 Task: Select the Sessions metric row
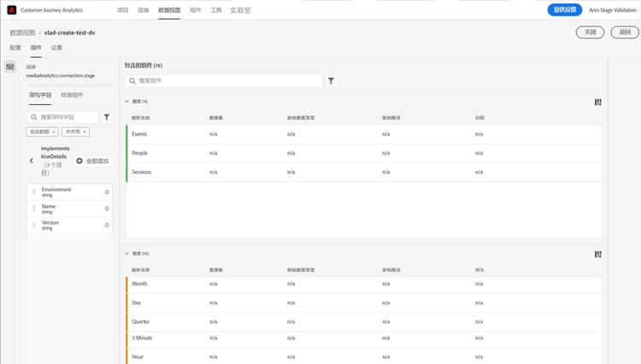pos(364,172)
